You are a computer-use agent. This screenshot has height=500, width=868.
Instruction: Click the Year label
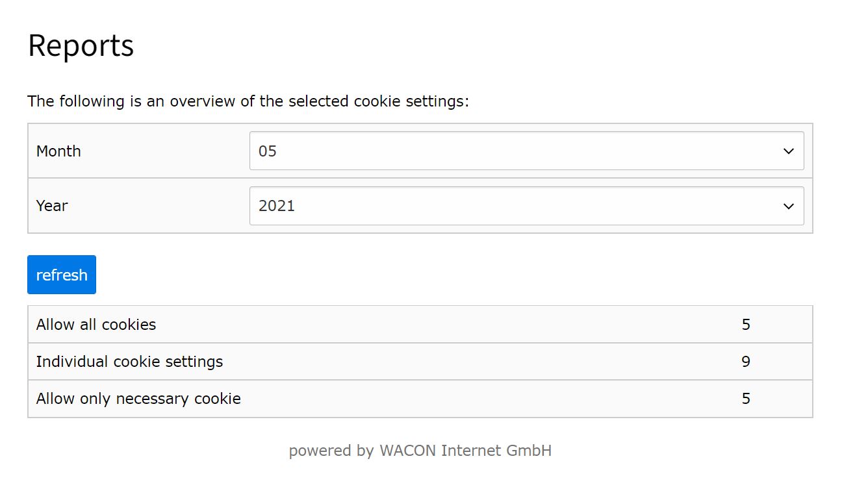click(52, 206)
